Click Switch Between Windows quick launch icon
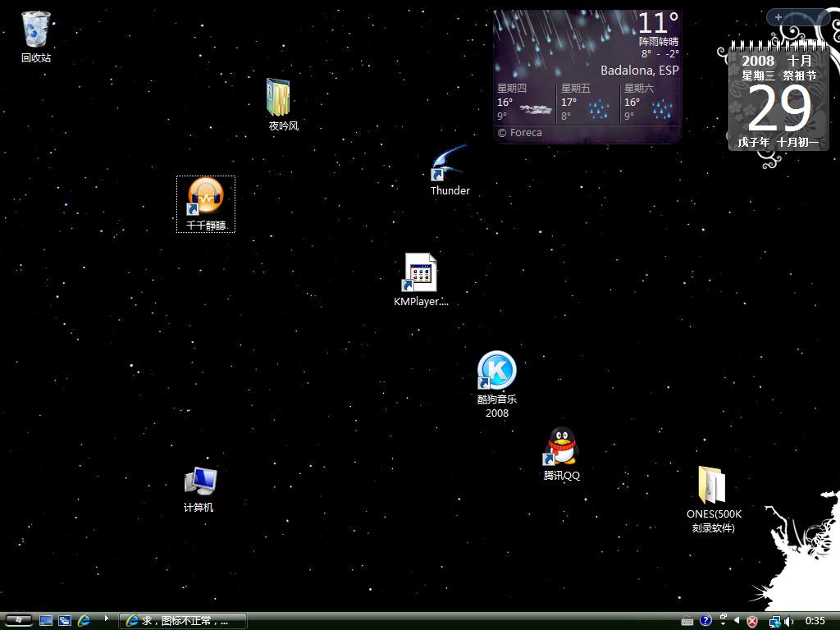This screenshot has width=840, height=630. tap(65, 621)
